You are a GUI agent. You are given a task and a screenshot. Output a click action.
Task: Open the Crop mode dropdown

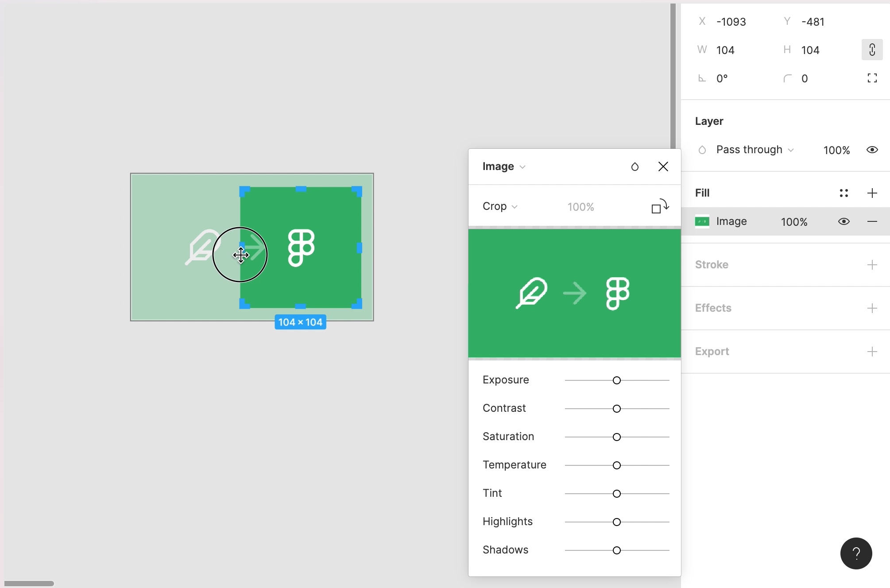pos(500,206)
